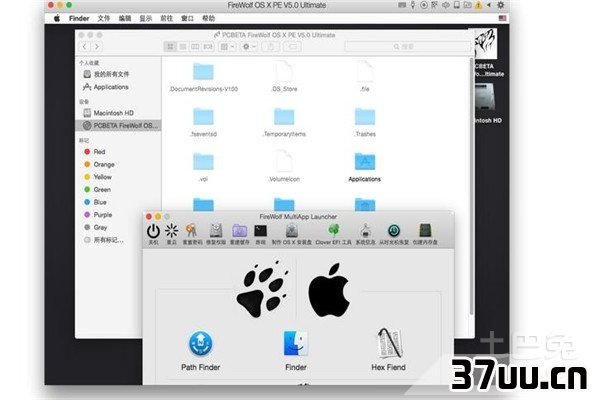Select the Applications folder in Finder content

tap(365, 162)
